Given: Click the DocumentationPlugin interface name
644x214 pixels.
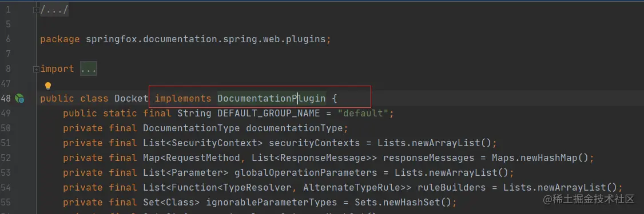Looking at the screenshot, I should pos(272,98).
